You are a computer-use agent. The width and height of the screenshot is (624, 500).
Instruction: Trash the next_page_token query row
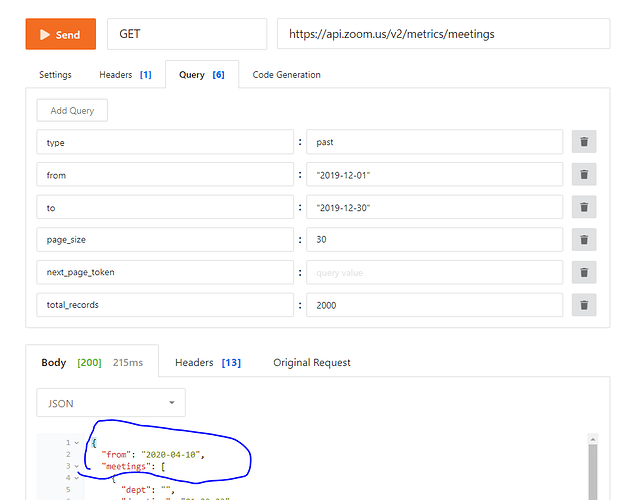(584, 272)
